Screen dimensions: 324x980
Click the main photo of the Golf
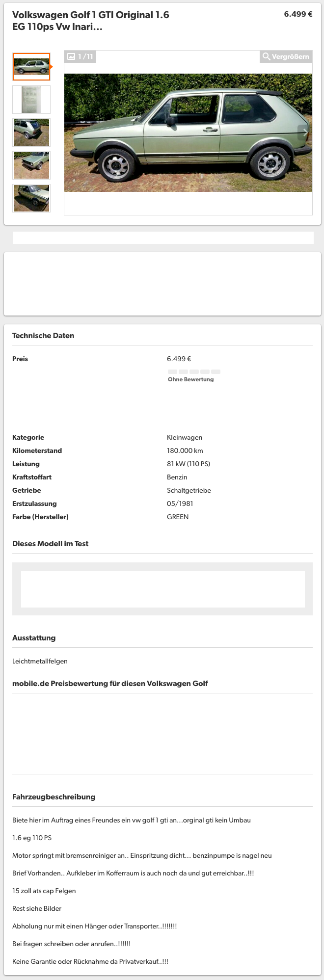(x=188, y=132)
